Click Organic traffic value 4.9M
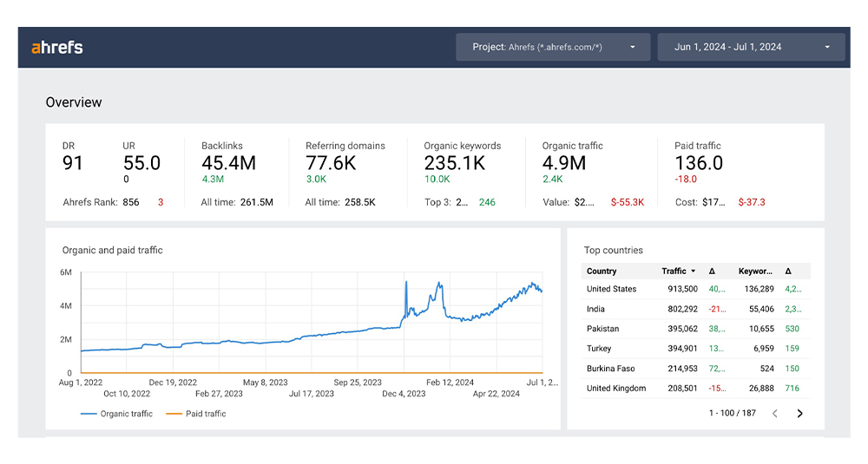Viewport: 868px width, 464px height. click(564, 163)
